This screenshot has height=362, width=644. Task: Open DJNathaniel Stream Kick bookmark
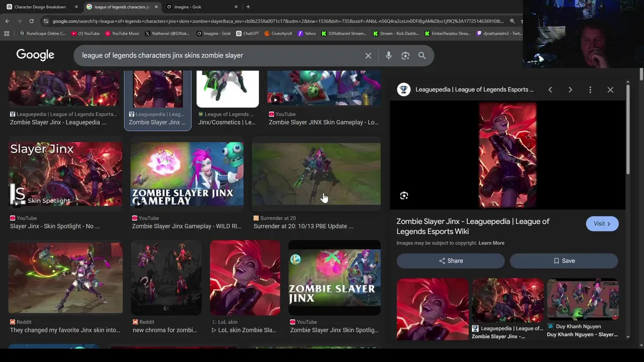[x=344, y=33]
